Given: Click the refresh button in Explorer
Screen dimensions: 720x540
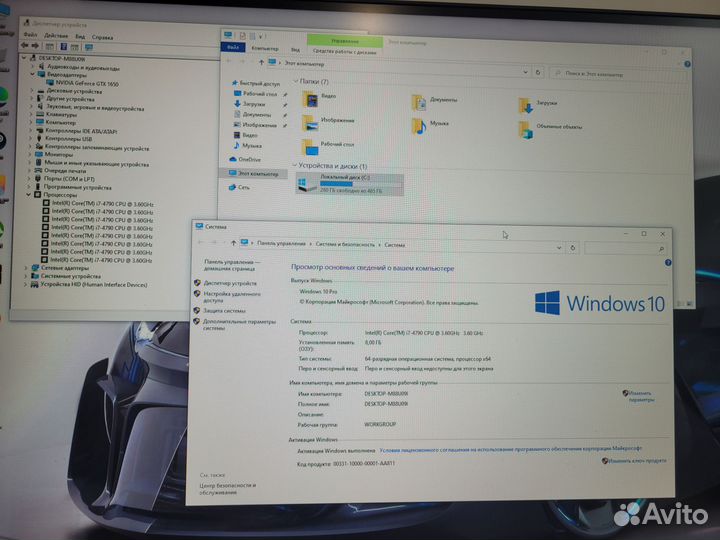Looking at the screenshot, I should 538,73.
